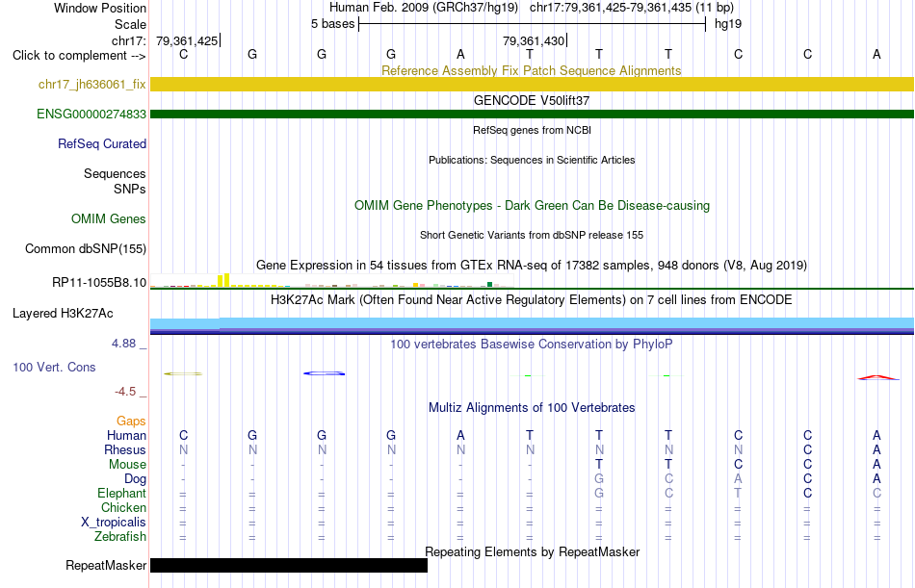Click the Gaps row label
The height and width of the screenshot is (588, 915).
click(131, 422)
